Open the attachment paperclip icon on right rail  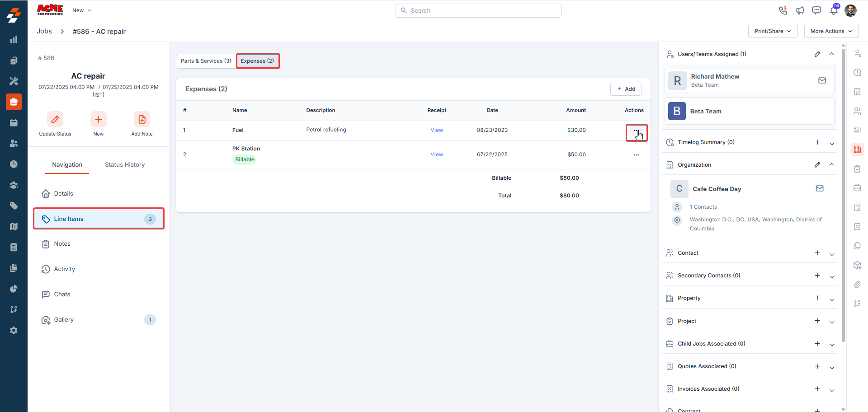coord(857,285)
